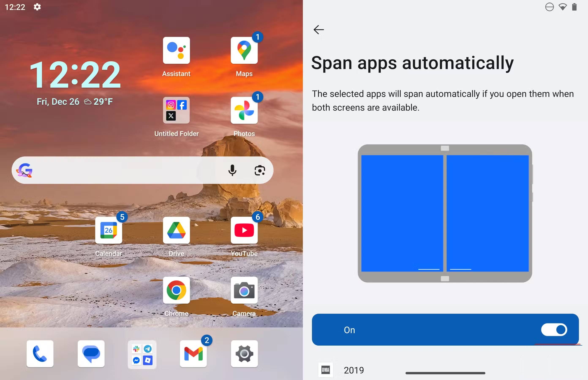Open Settings from the dock
This screenshot has height=380, width=588.
244,354
